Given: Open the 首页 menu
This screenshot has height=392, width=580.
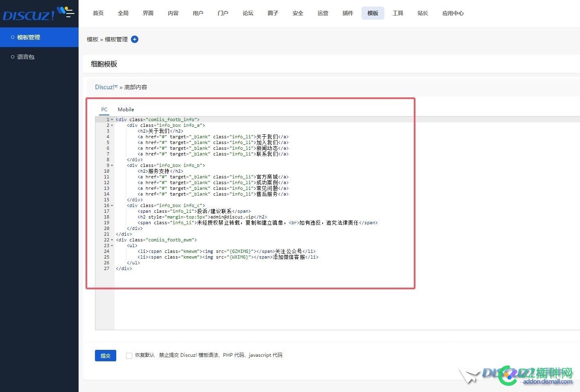Looking at the screenshot, I should pyautogui.click(x=98, y=13).
